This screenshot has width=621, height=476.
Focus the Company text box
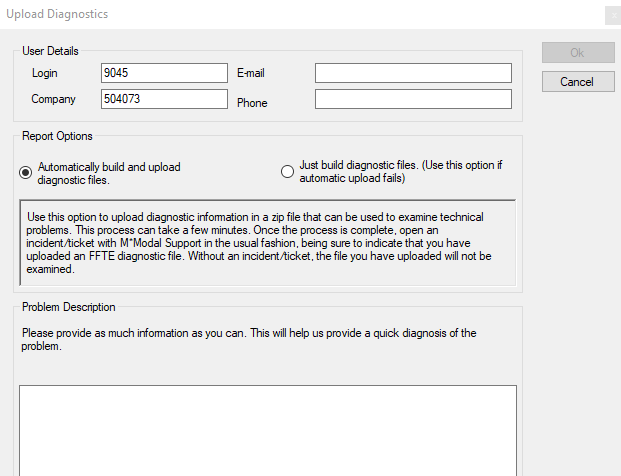165,99
